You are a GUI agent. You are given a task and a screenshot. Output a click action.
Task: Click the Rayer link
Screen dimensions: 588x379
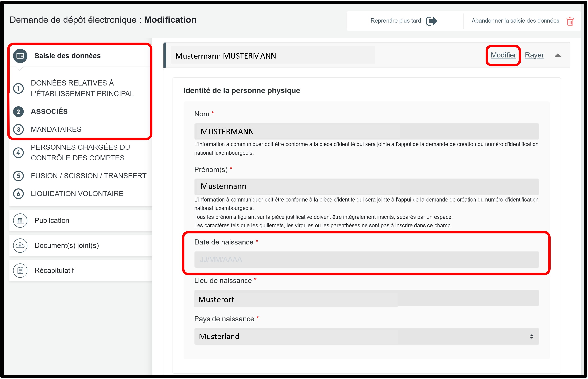tap(535, 55)
